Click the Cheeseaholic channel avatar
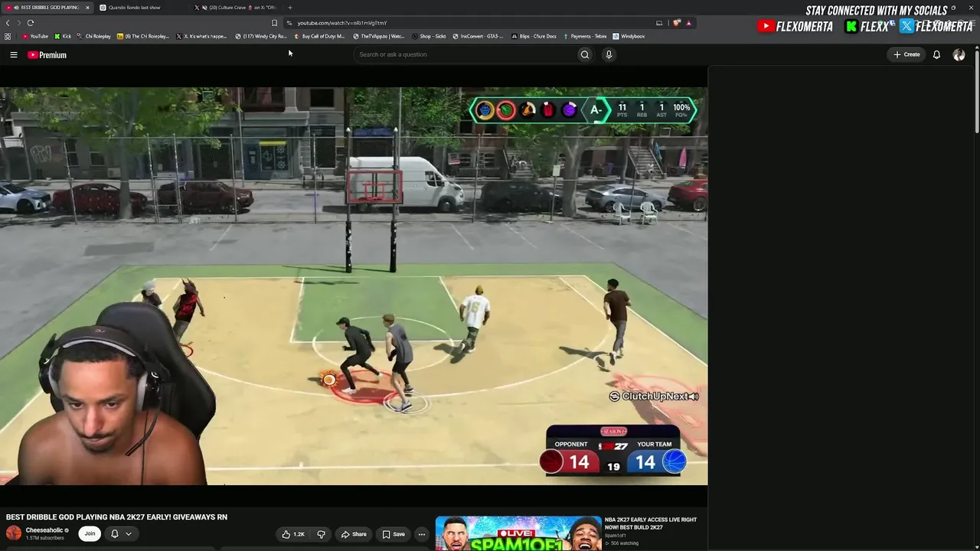 (14, 533)
